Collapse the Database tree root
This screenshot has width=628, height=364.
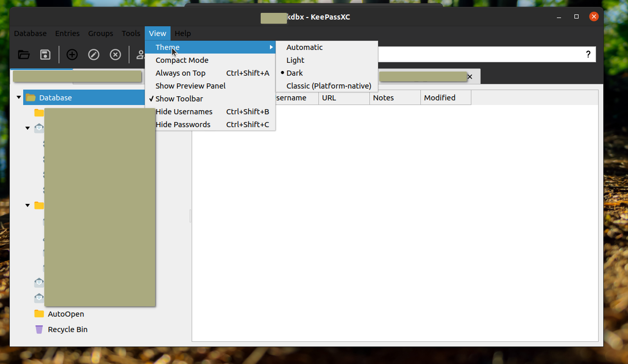pos(19,97)
